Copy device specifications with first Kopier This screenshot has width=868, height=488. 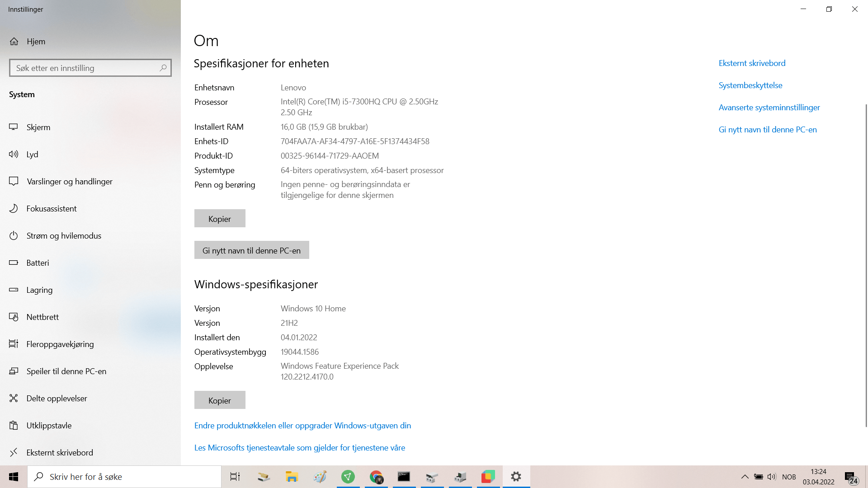click(220, 219)
